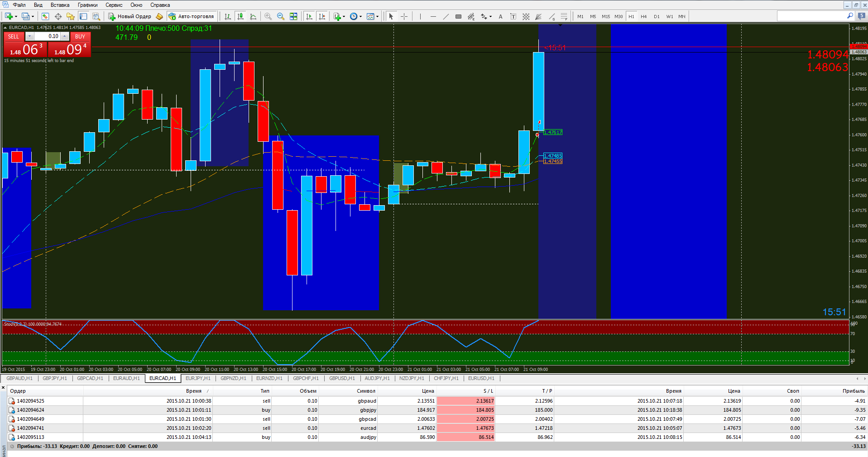This screenshot has height=457, width=868.
Task: Toggle Chart Shift
Action: coord(322,16)
